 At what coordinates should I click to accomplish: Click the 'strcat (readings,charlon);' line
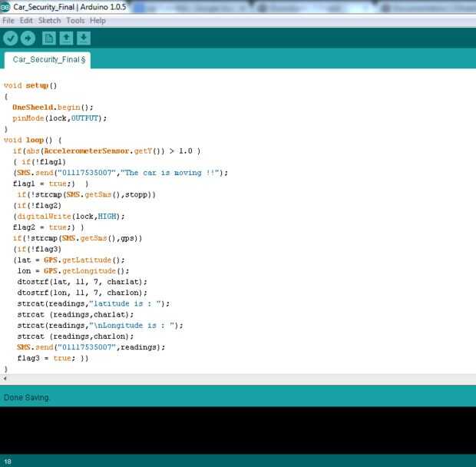click(x=75, y=337)
